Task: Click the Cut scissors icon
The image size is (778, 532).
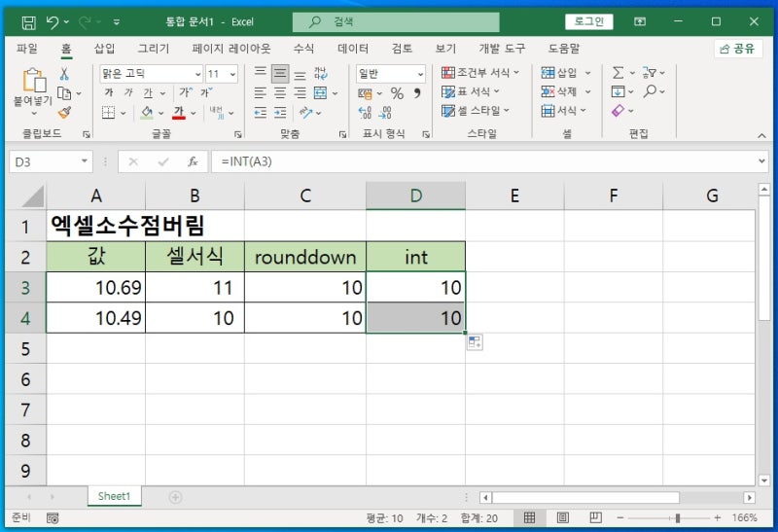Action: pyautogui.click(x=63, y=74)
